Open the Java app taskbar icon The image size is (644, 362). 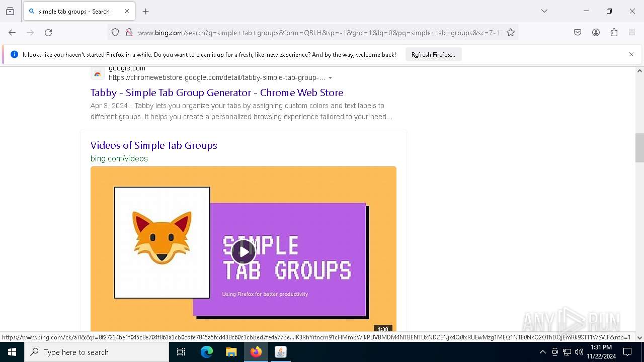(281, 352)
